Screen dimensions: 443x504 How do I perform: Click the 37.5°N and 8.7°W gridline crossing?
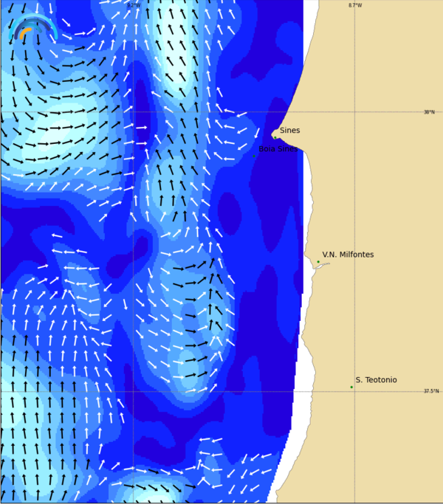[x=354, y=391]
